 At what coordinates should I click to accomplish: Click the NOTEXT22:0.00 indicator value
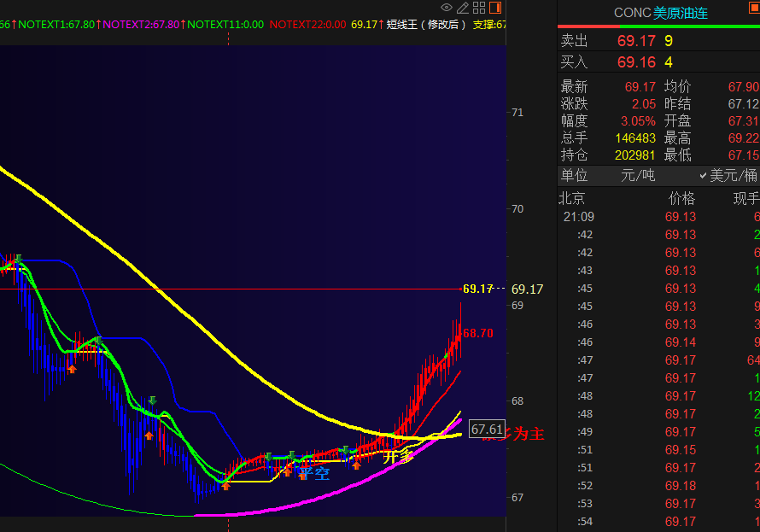pos(307,24)
